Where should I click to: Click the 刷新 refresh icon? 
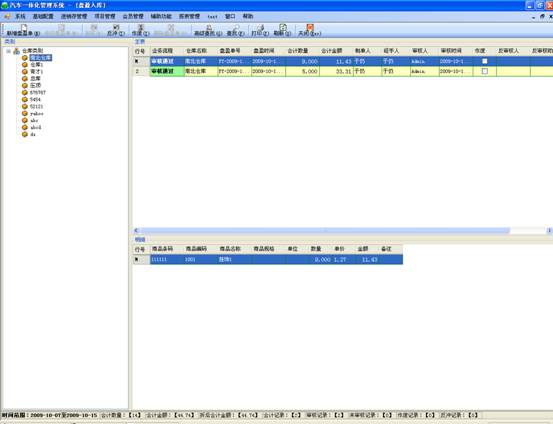tap(283, 27)
